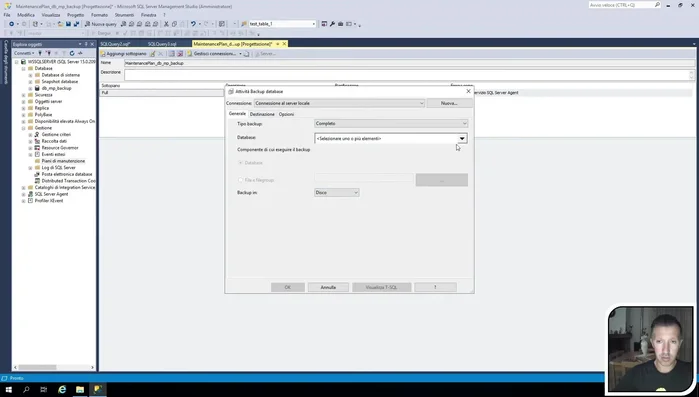Click the Open File folder icon
This screenshot has width=699, height=397.
point(60,24)
